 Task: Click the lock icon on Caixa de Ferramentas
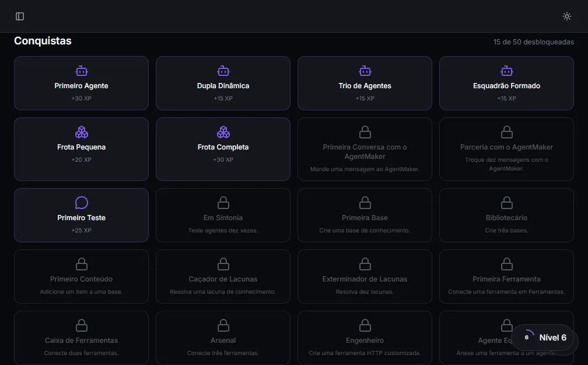[x=82, y=325]
